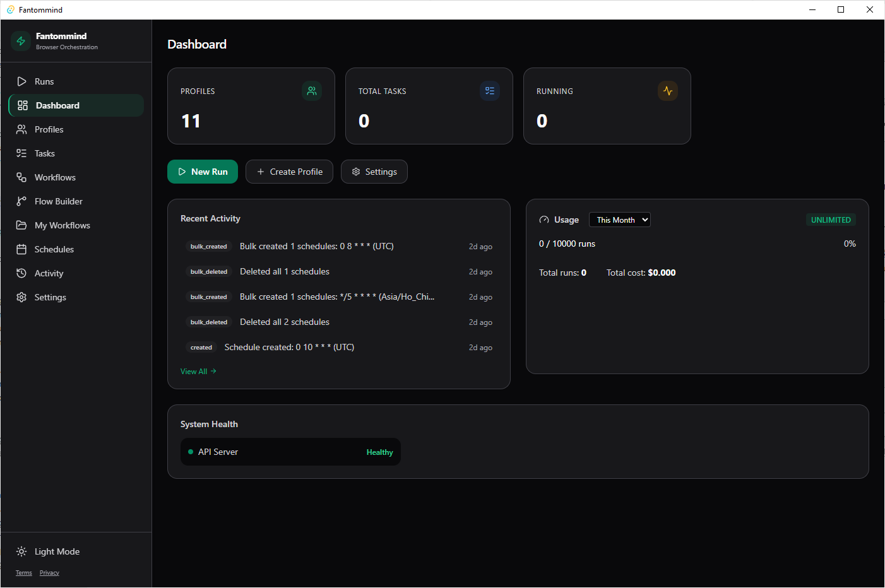885x588 pixels.
Task: Click the Schedules calendar icon
Action: pyautogui.click(x=21, y=249)
